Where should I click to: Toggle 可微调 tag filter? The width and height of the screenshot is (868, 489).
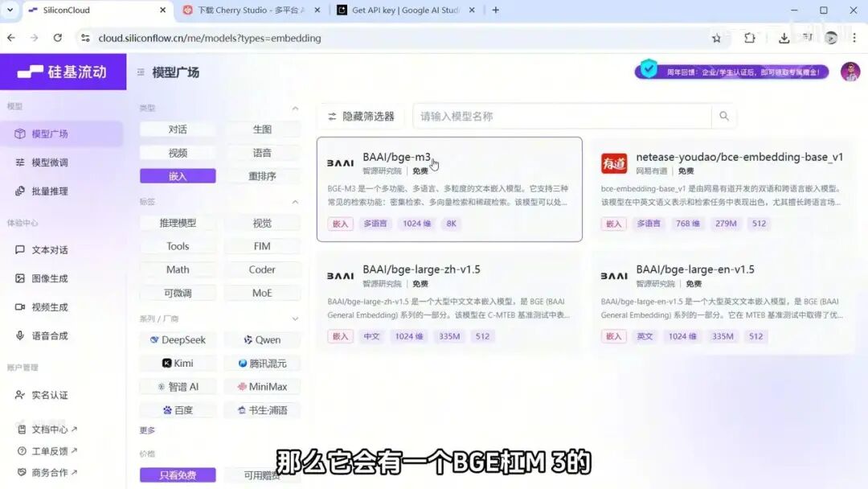point(178,293)
